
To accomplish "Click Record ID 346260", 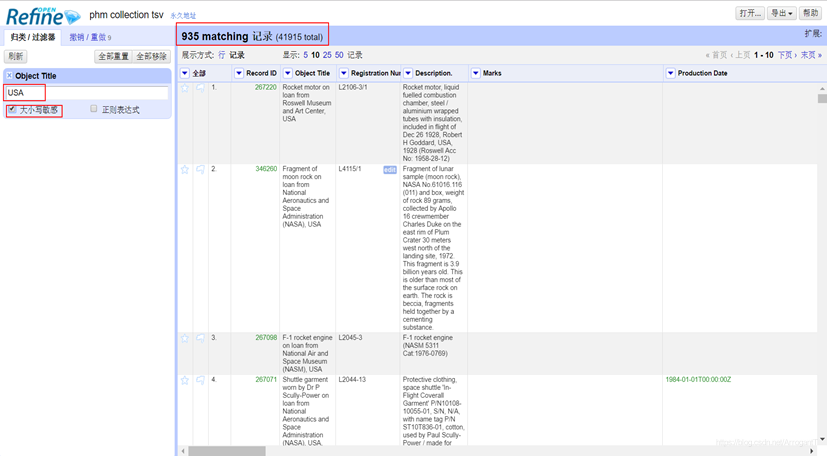I will (266, 169).
